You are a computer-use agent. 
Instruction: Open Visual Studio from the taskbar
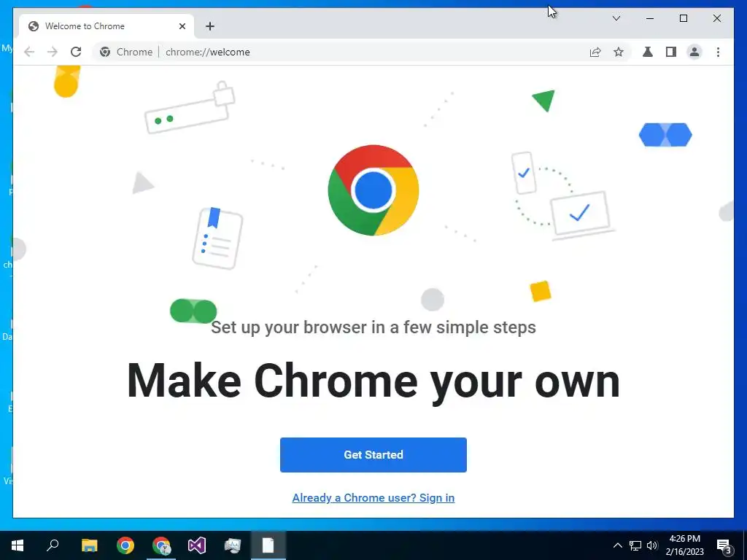coord(197,545)
